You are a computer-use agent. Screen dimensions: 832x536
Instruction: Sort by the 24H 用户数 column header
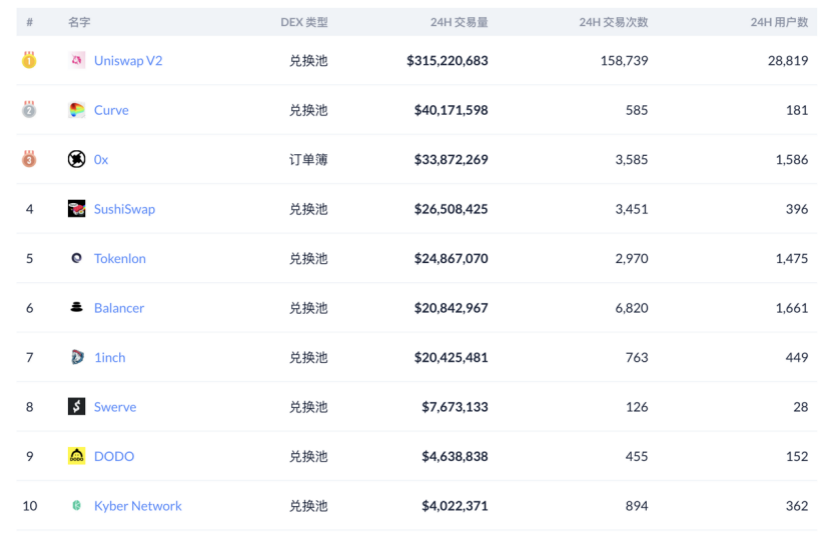coord(779,22)
